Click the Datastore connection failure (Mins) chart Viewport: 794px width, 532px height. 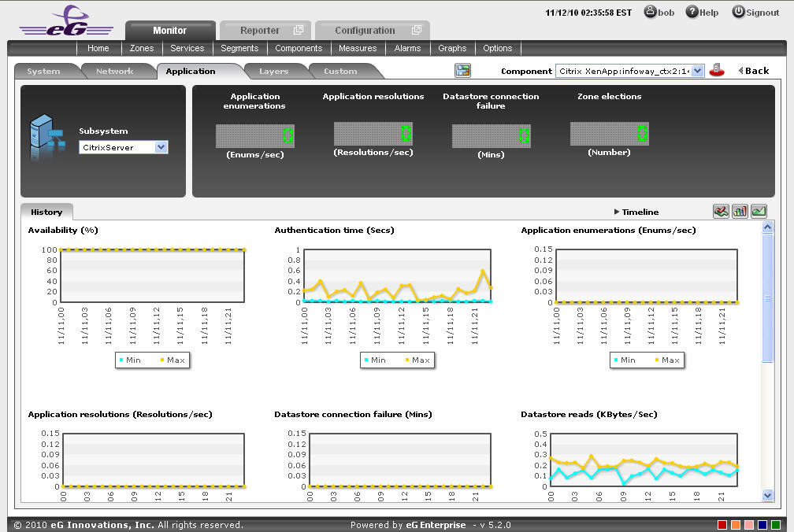point(400,460)
